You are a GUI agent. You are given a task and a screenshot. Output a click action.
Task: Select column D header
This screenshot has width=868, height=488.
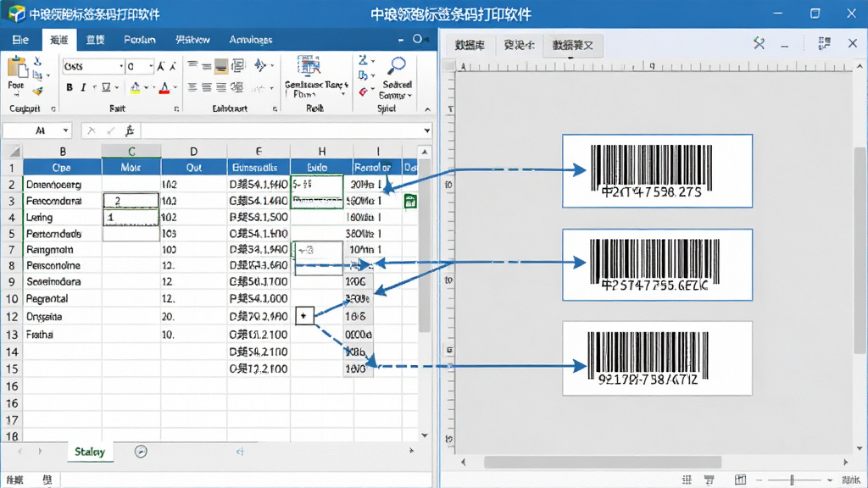click(193, 152)
